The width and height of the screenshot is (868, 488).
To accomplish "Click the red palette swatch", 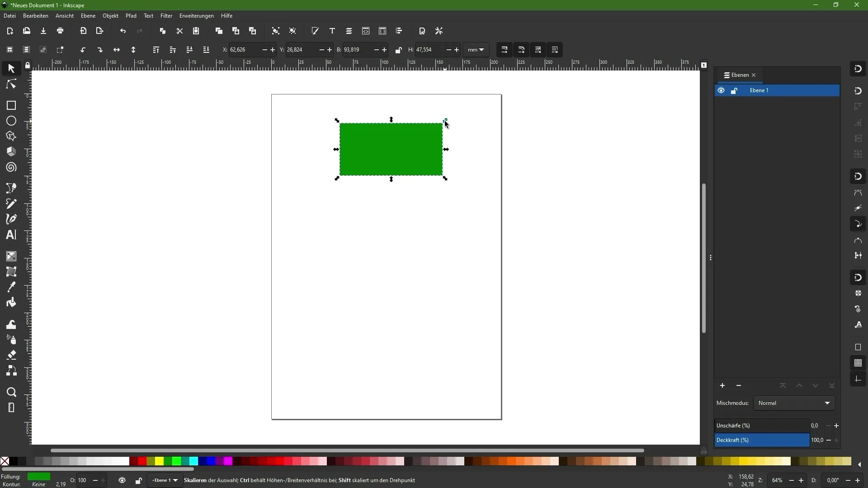I will [142, 461].
